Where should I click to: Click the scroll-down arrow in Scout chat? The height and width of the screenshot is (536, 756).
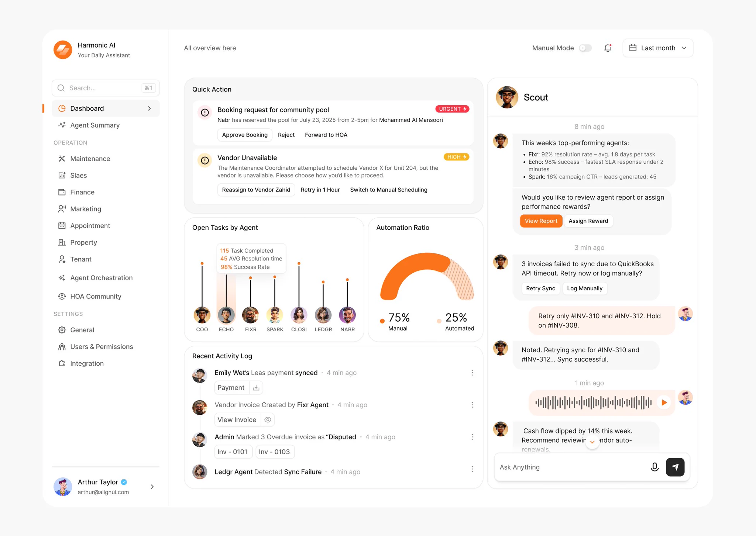(x=592, y=442)
